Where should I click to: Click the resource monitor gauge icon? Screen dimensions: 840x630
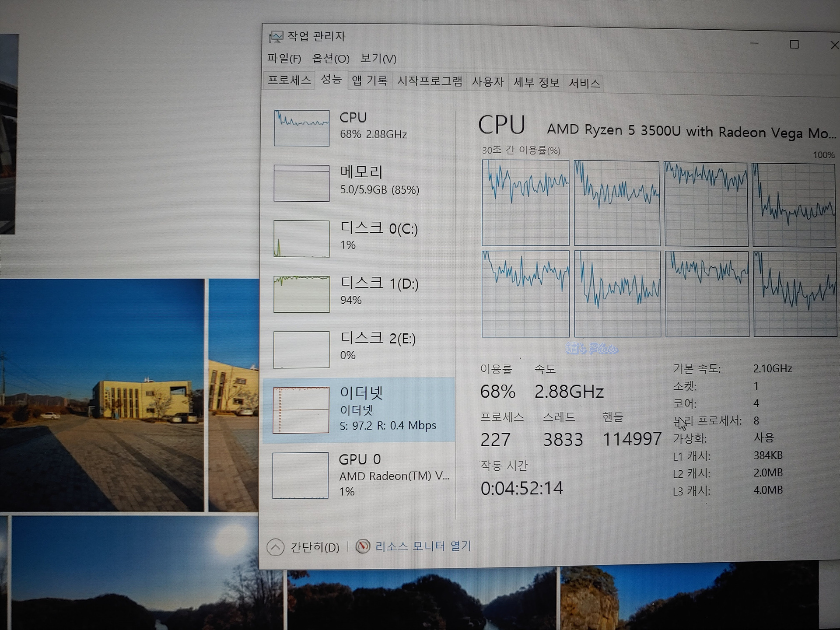(x=363, y=546)
